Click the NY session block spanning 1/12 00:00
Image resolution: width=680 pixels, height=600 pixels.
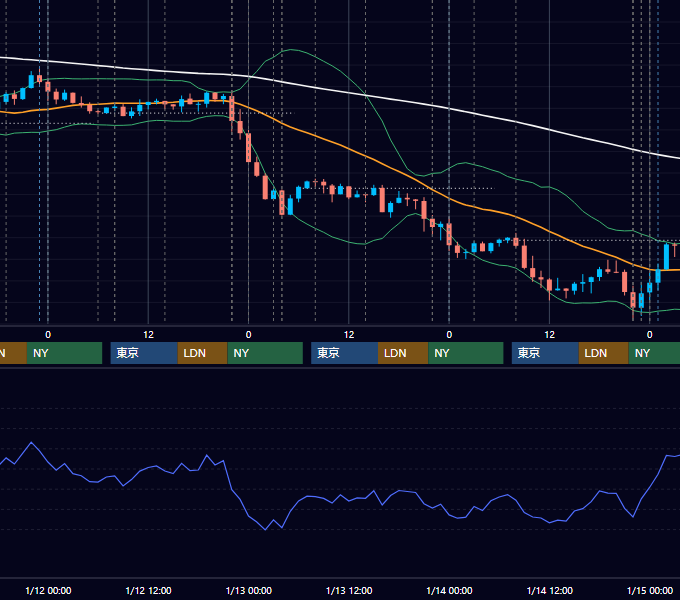click(64, 353)
